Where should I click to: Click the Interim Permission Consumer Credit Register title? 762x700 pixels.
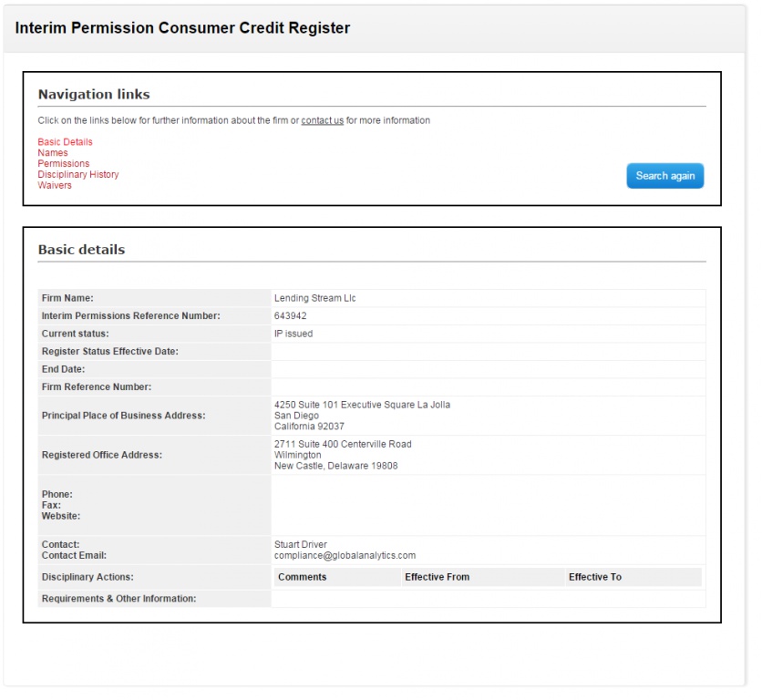(x=182, y=28)
